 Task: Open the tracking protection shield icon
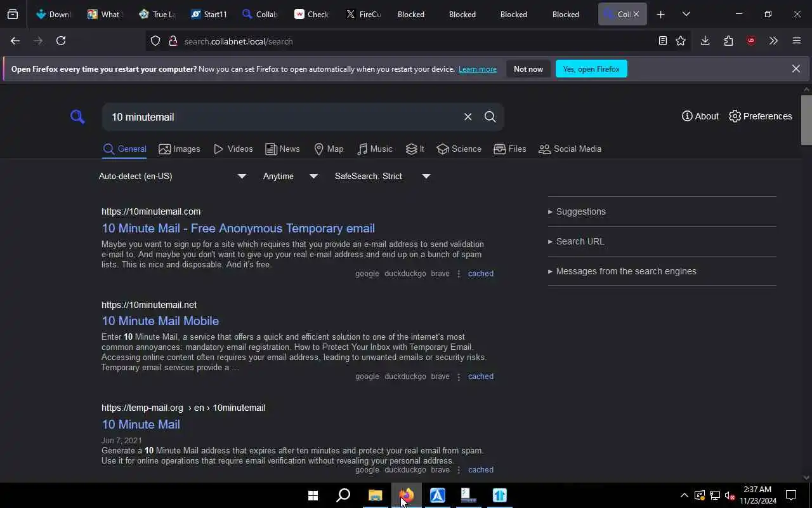pyautogui.click(x=155, y=41)
